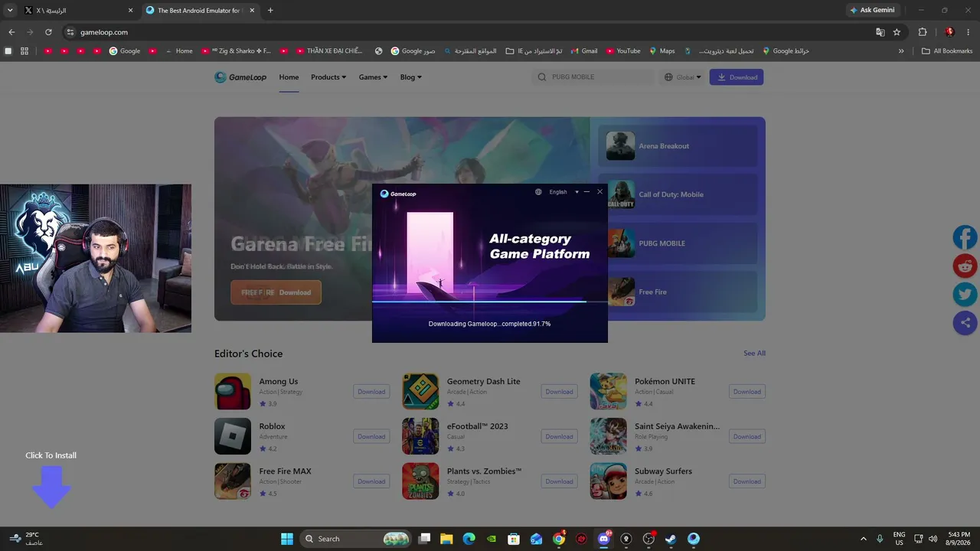Screen dimensions: 980x551
Task: Click the Google Translate icon in address bar
Action: coord(880,32)
